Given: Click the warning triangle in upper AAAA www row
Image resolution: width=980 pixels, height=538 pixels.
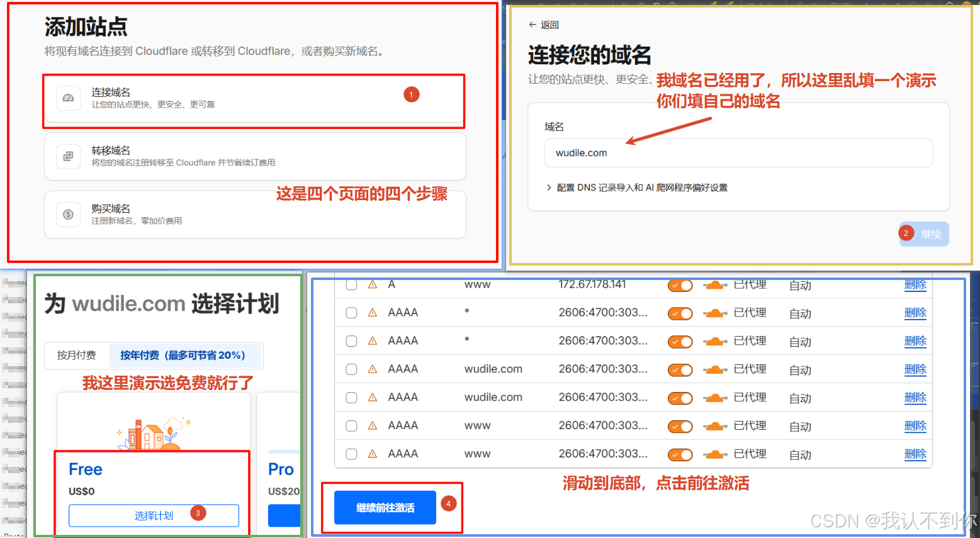Looking at the screenshot, I should click(373, 426).
